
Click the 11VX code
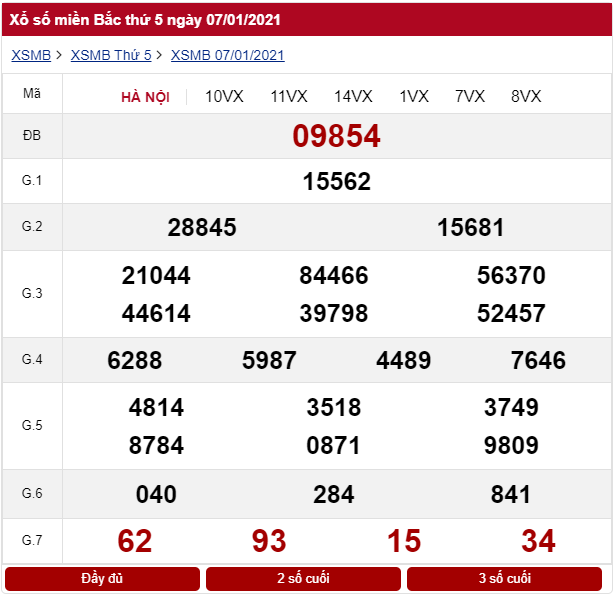pyautogui.click(x=289, y=97)
